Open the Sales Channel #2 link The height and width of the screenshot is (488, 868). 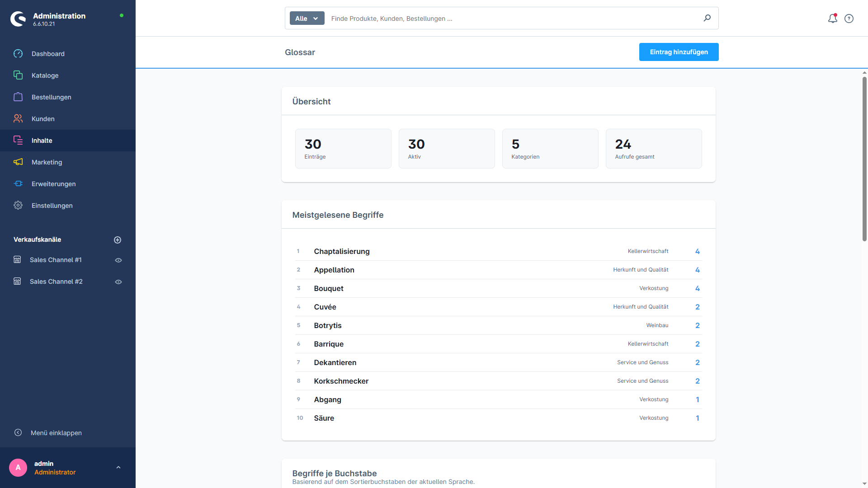coord(56,282)
